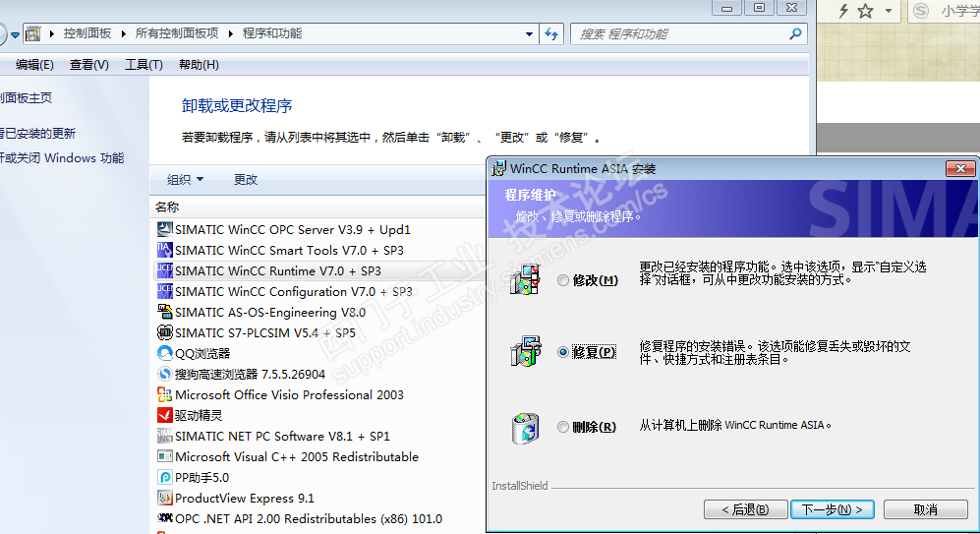Click the Microsoft Visual C++ 2005 icon
Screen dimensions: 980x534
point(164,456)
